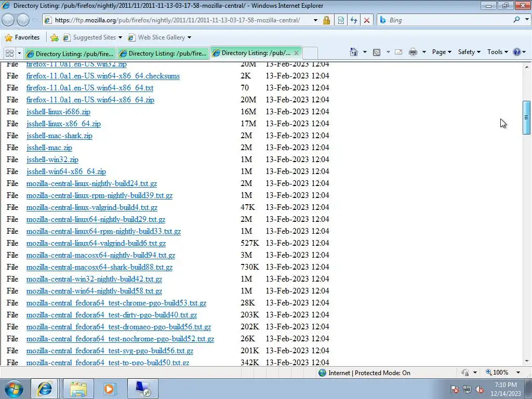
Task: Open the Favorites star button
Action: point(23,37)
